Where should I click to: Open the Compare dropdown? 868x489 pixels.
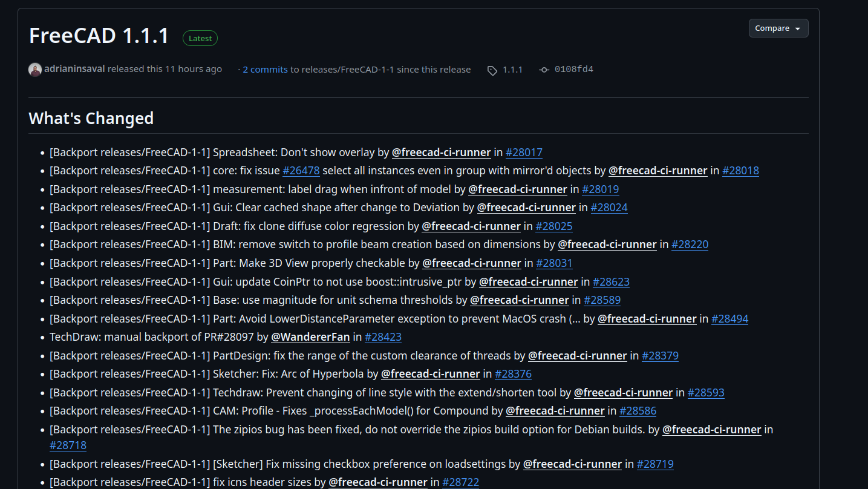(778, 28)
